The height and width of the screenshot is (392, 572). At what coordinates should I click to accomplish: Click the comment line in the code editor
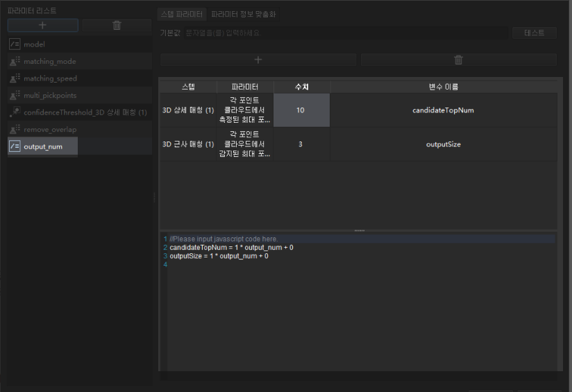click(x=224, y=239)
